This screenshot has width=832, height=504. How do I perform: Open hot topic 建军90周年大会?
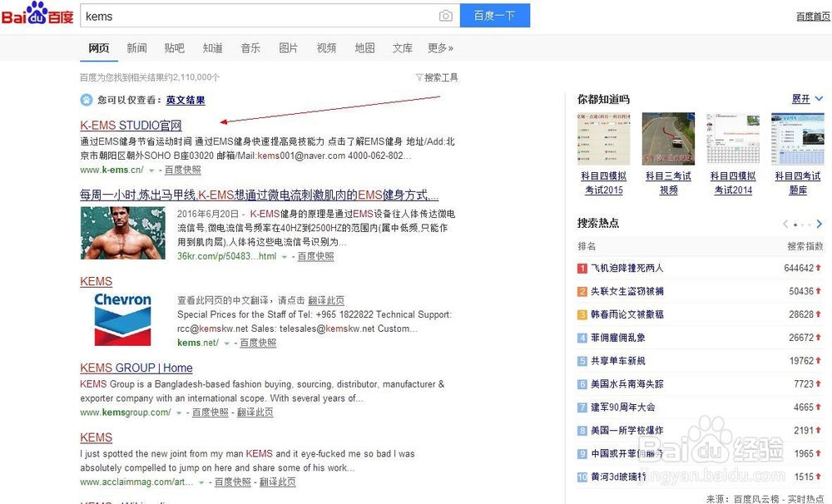tap(623, 408)
